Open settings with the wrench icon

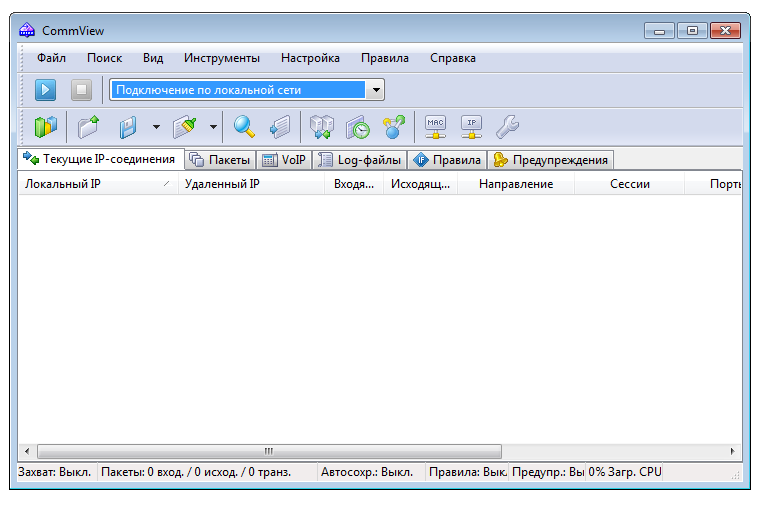click(x=508, y=127)
